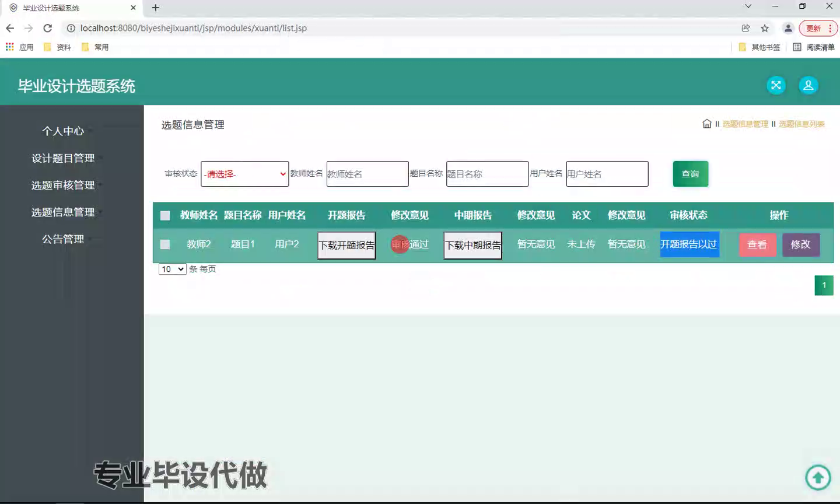Focus the 题目名称 search input
This screenshot has height=504, width=840.
click(487, 174)
